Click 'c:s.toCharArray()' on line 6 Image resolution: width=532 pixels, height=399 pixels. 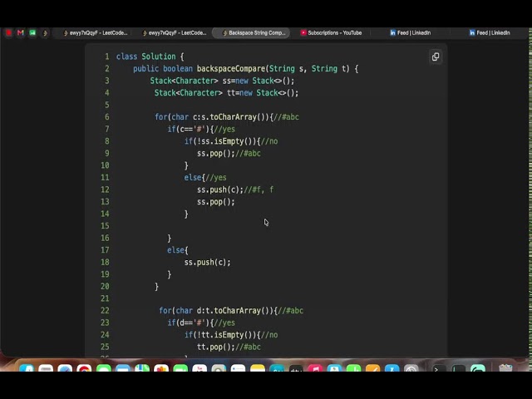pos(229,117)
